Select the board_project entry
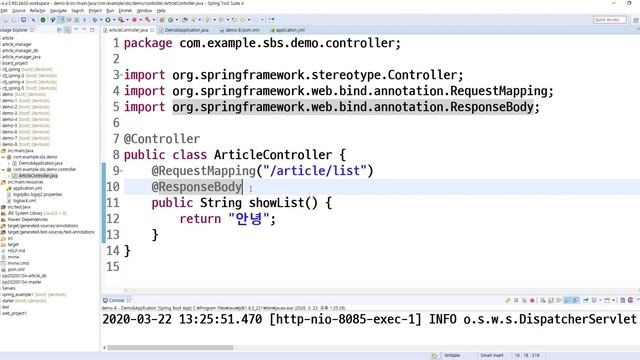640x360 pixels. 15,63
